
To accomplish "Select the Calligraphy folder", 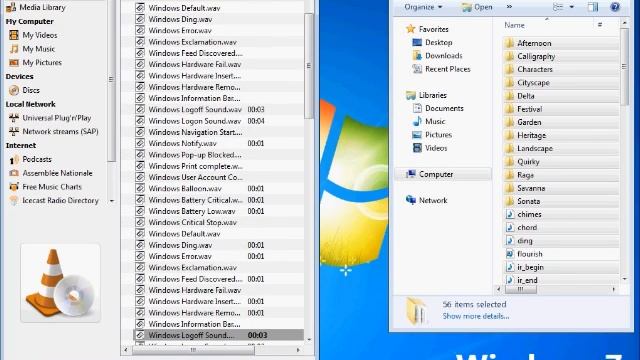I will [x=561, y=56].
